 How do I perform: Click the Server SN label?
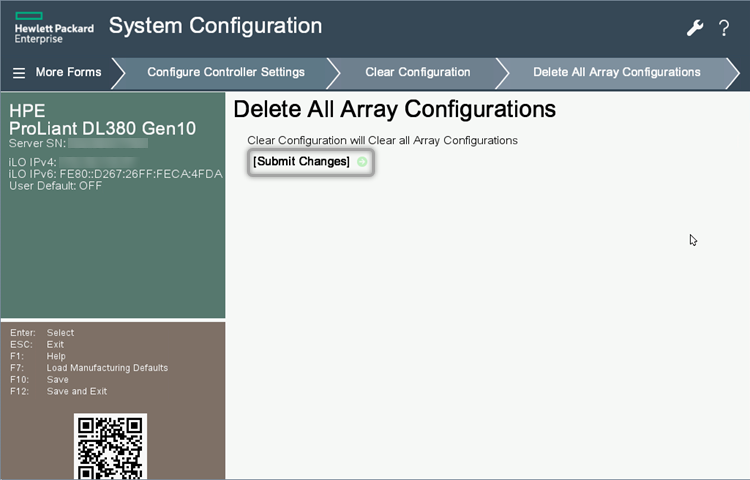37,143
